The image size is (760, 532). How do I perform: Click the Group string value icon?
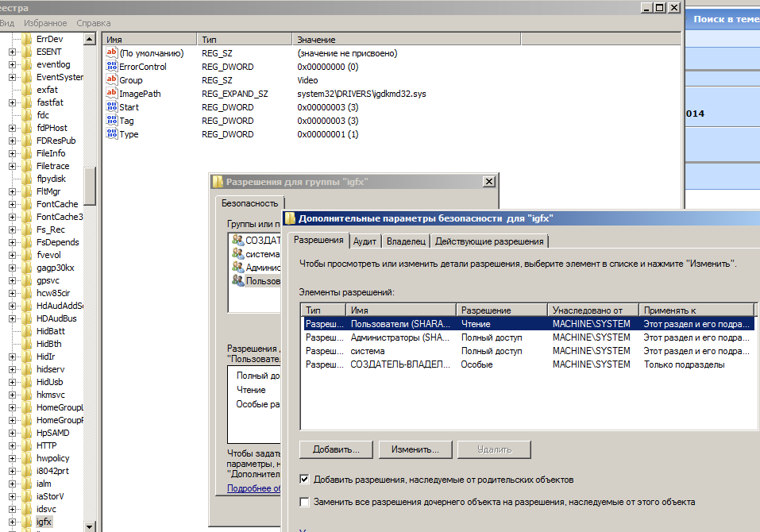tap(111, 80)
